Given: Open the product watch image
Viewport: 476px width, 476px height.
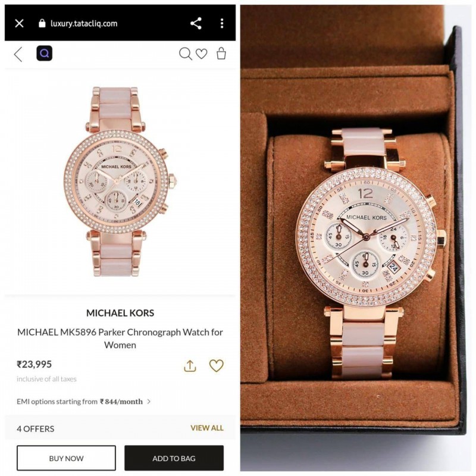Looking at the screenshot, I should (120, 181).
